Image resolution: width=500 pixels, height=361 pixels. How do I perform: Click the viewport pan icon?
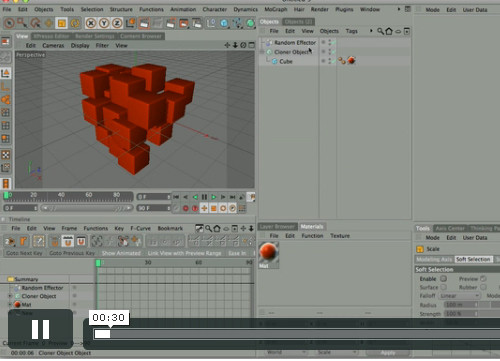[x=227, y=45]
